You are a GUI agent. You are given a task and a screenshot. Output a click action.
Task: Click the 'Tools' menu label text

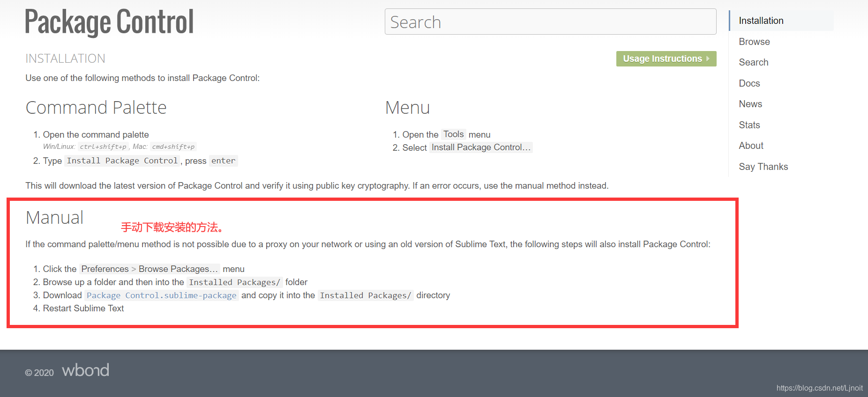pos(454,134)
